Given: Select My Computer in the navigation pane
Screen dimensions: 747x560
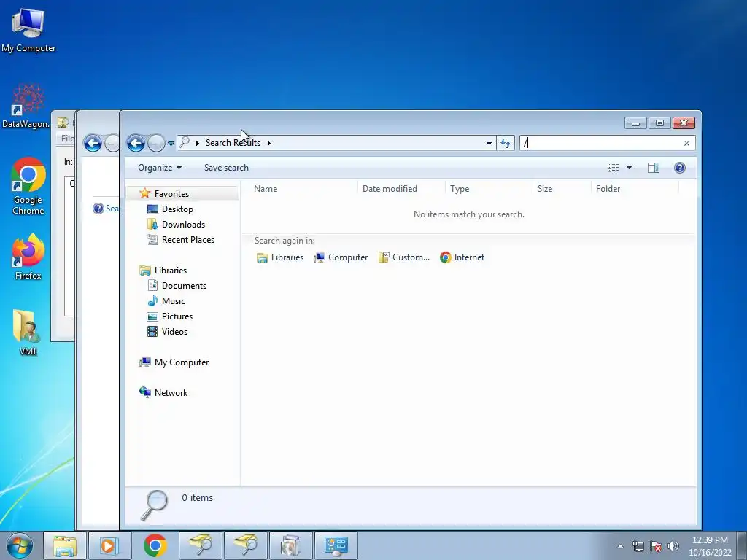Looking at the screenshot, I should point(181,362).
